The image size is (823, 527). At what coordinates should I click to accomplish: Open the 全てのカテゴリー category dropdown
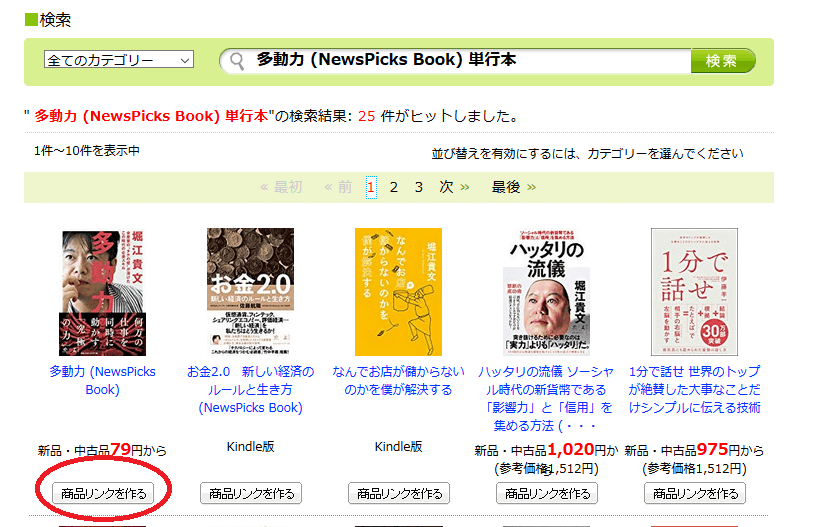pos(118,61)
